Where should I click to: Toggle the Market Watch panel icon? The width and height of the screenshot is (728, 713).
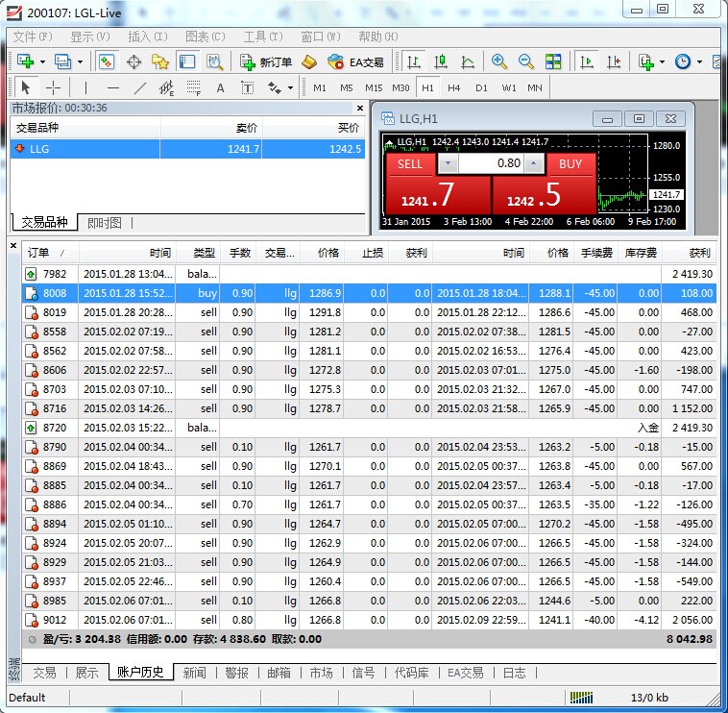108,61
